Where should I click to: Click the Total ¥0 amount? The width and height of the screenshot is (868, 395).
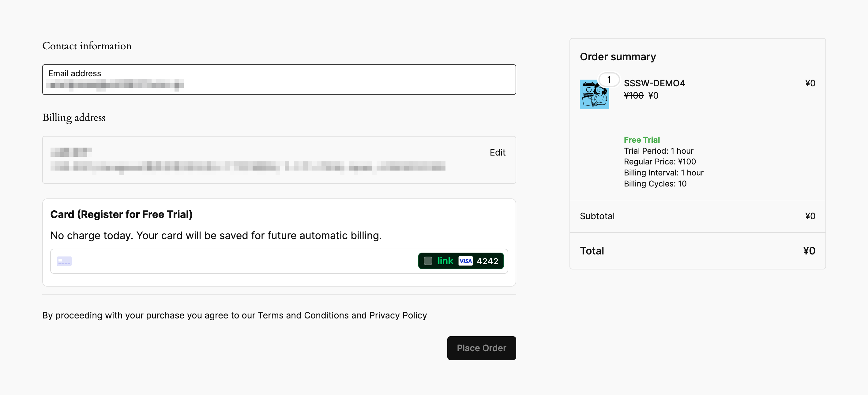click(809, 251)
